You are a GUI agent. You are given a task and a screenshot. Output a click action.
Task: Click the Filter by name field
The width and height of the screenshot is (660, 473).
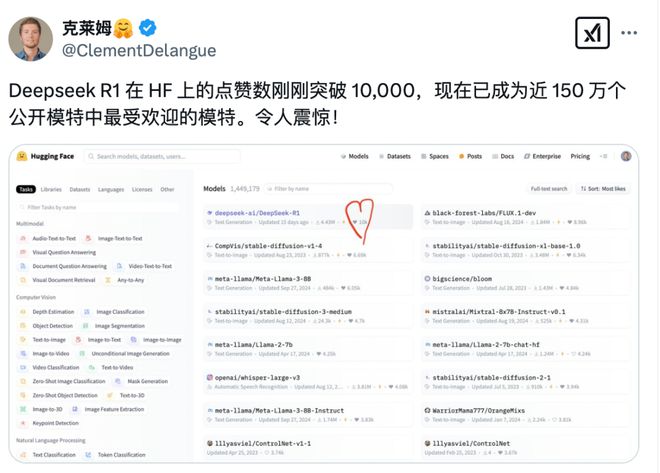click(x=329, y=189)
